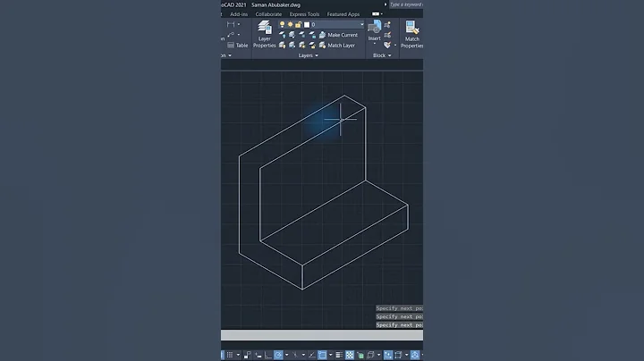Toggle Lineweight display in status bar
The image size is (644, 361).
click(339, 355)
